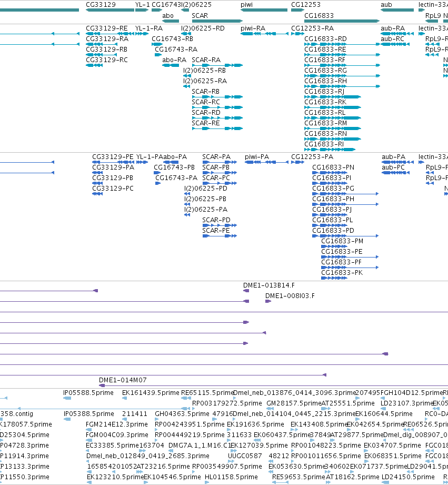The image size is (448, 485).
Task: Select the CG33129 gene bar
Action: (x=109, y=10)
